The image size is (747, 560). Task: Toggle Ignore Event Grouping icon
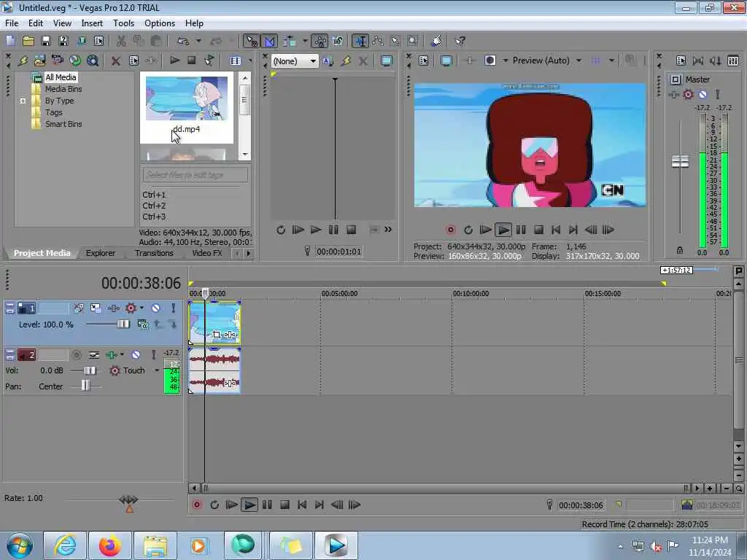click(338, 41)
